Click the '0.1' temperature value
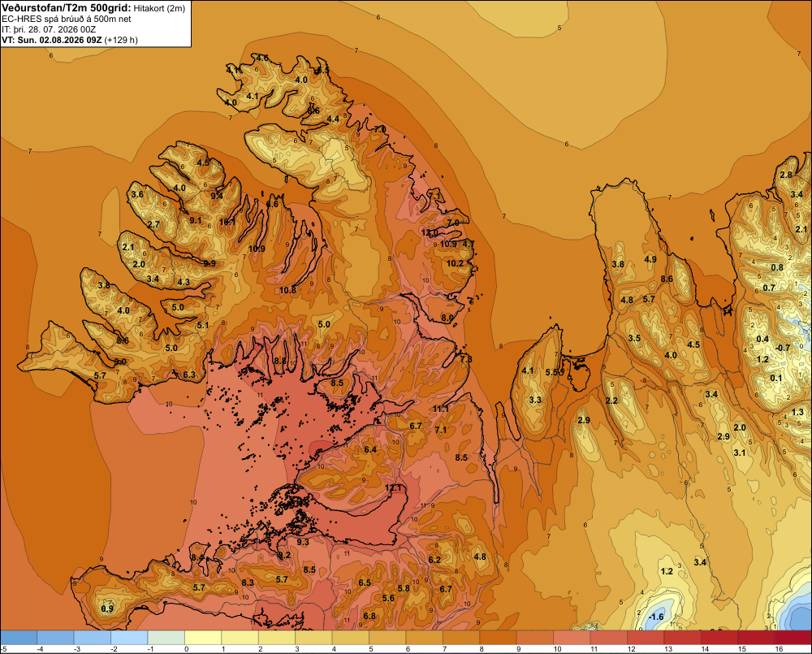 [775, 378]
